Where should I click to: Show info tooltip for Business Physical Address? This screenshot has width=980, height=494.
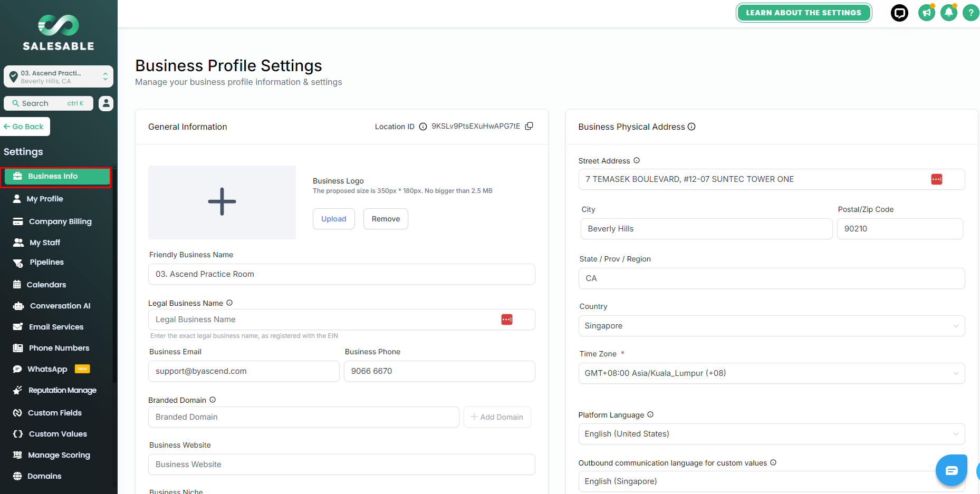[691, 127]
